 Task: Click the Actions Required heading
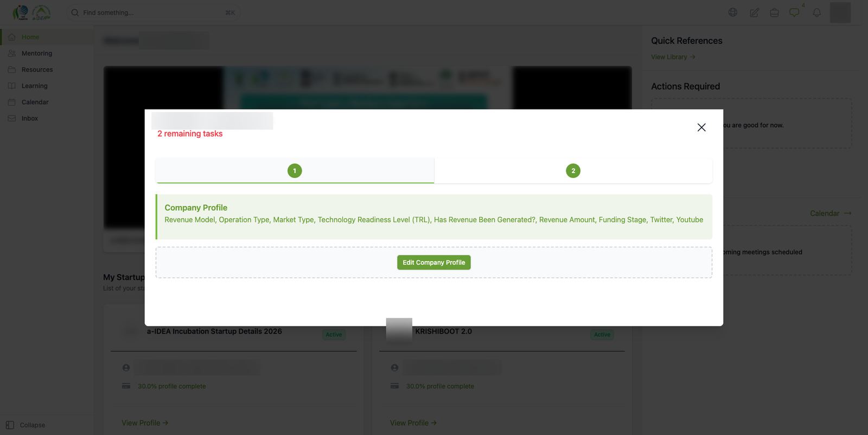[x=686, y=86]
